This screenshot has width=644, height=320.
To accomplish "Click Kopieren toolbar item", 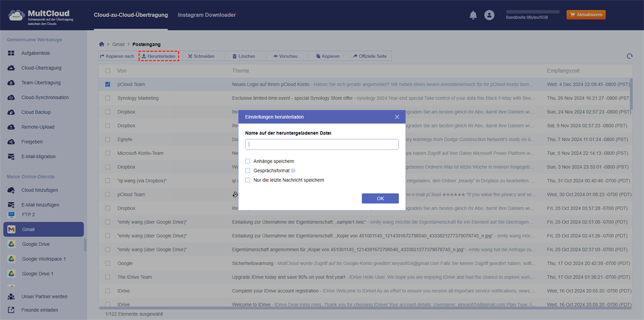I will tap(327, 56).
